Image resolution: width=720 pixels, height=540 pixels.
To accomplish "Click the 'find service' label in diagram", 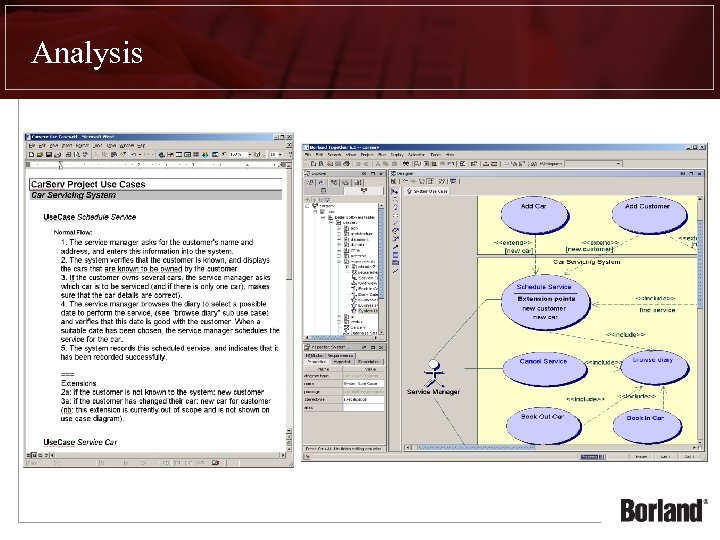I will 657,310.
